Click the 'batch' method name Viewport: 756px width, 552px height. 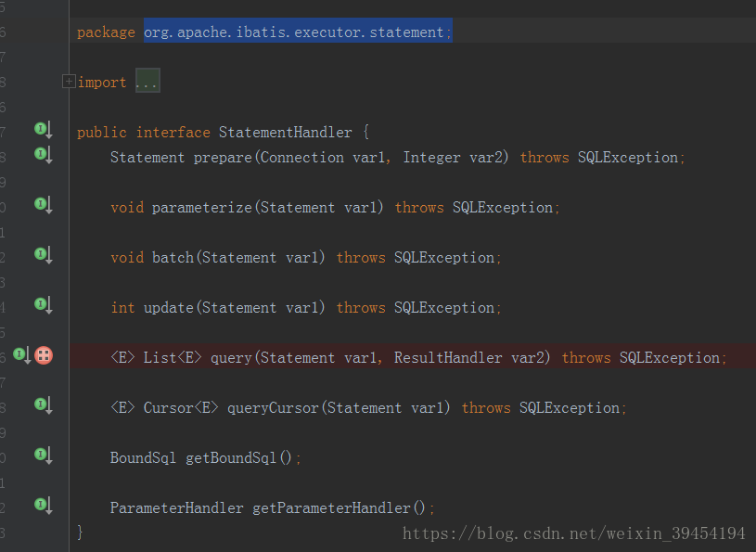[x=173, y=257]
